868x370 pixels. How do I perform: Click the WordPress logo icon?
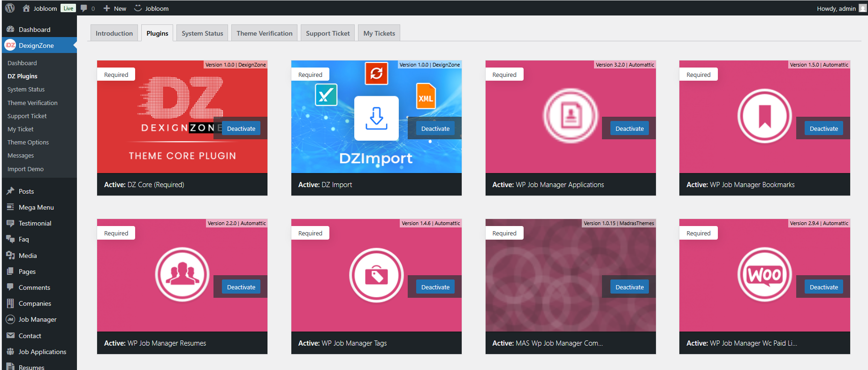click(10, 8)
